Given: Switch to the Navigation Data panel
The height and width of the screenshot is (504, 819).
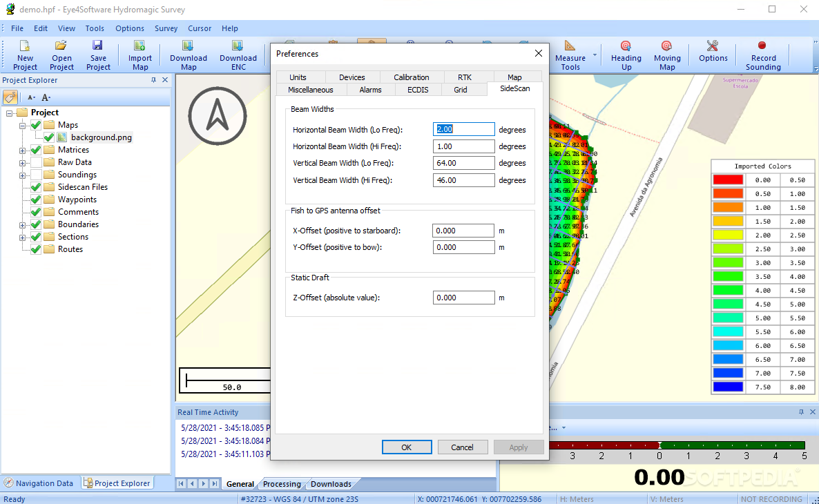Looking at the screenshot, I should pos(39,483).
